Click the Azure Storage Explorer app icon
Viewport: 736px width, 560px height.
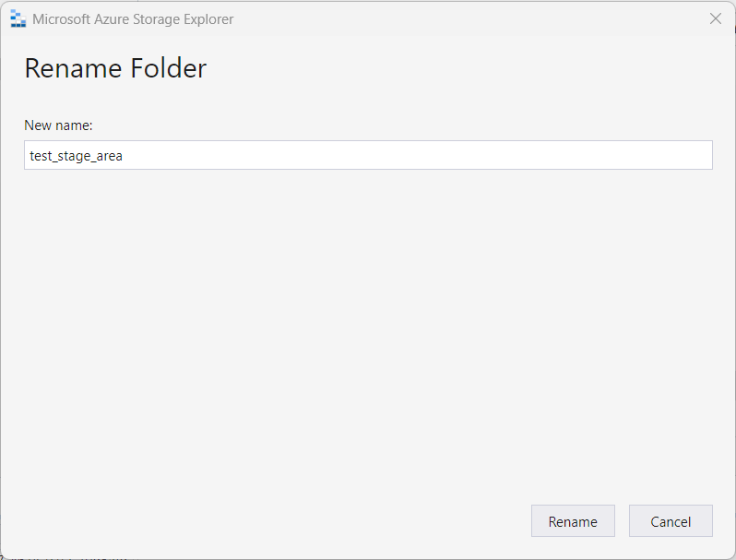[x=18, y=18]
